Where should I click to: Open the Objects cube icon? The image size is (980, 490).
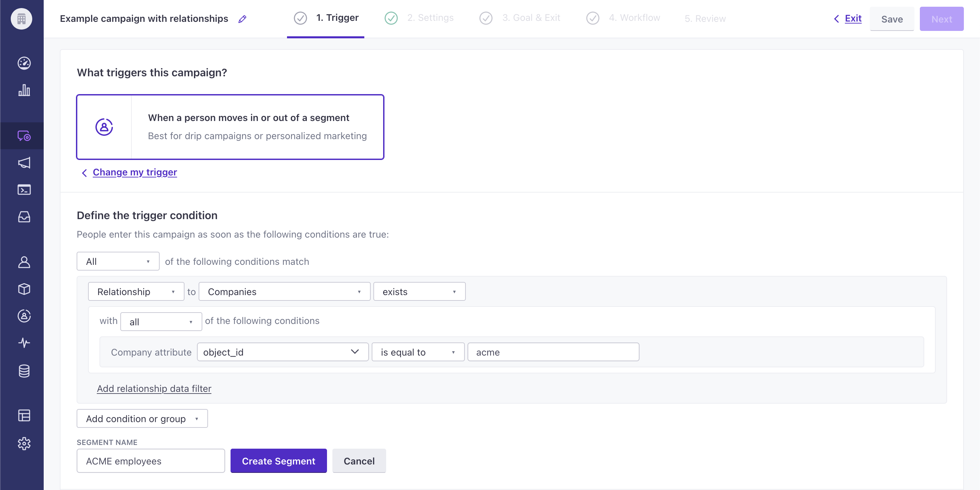click(x=24, y=289)
